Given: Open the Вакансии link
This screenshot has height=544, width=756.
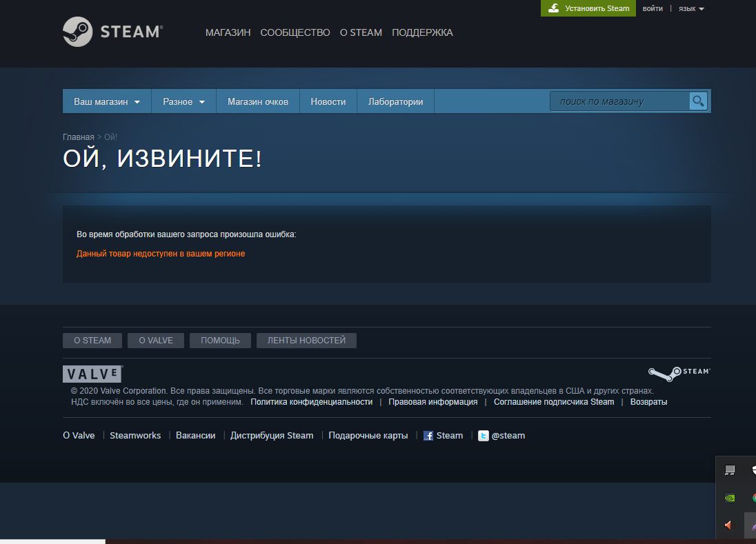Looking at the screenshot, I should click(x=196, y=436).
